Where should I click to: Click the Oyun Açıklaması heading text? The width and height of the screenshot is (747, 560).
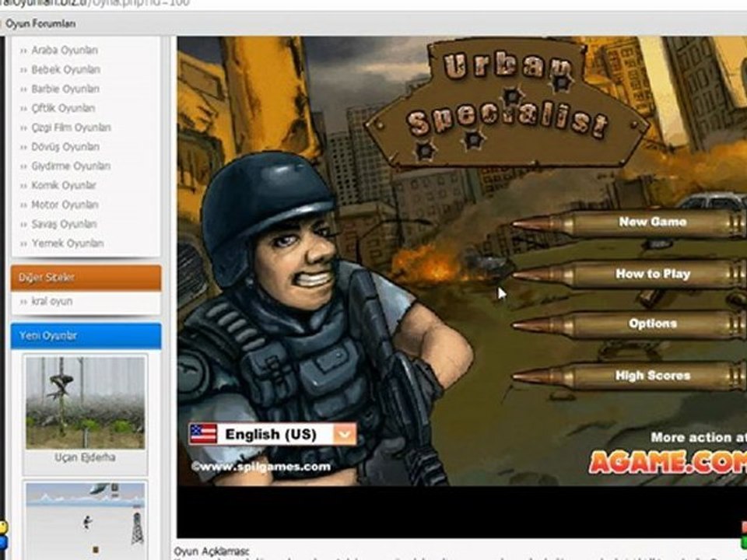(212, 551)
